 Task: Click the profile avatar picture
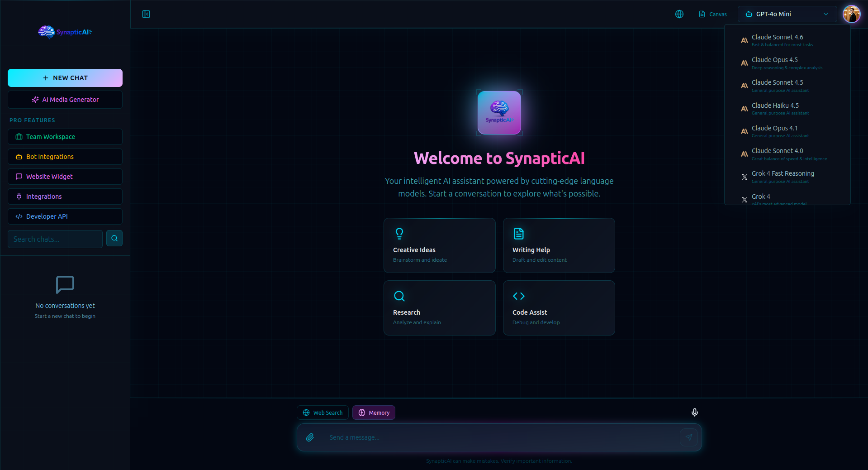click(x=852, y=14)
